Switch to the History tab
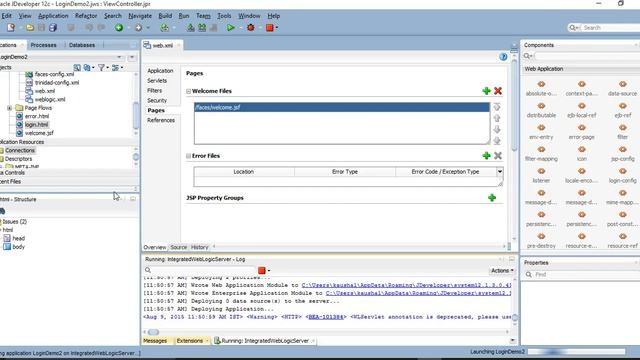The width and height of the screenshot is (640, 360). [x=199, y=247]
